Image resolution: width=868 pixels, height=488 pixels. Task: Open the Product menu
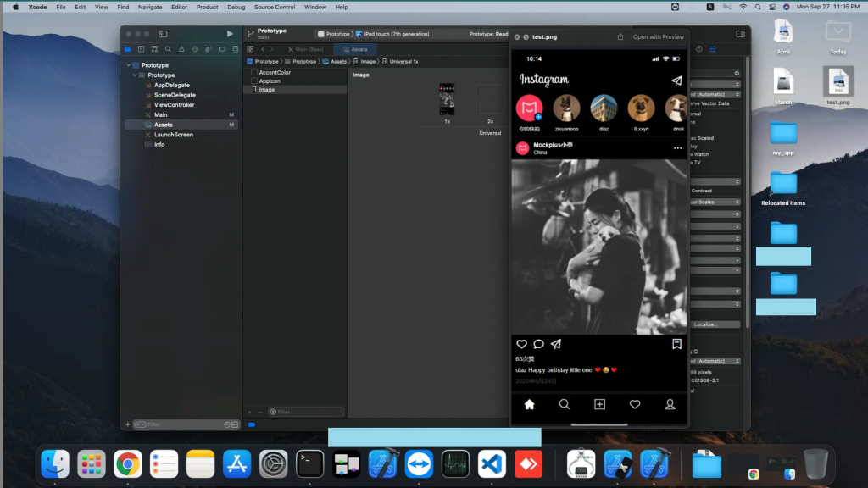pyautogui.click(x=207, y=7)
